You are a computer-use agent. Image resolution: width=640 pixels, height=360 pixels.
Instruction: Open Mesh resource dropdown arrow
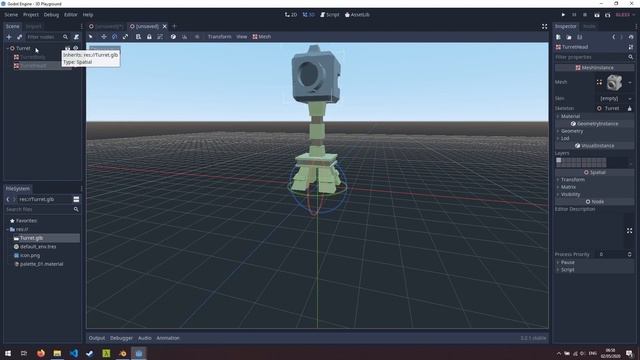tap(630, 82)
